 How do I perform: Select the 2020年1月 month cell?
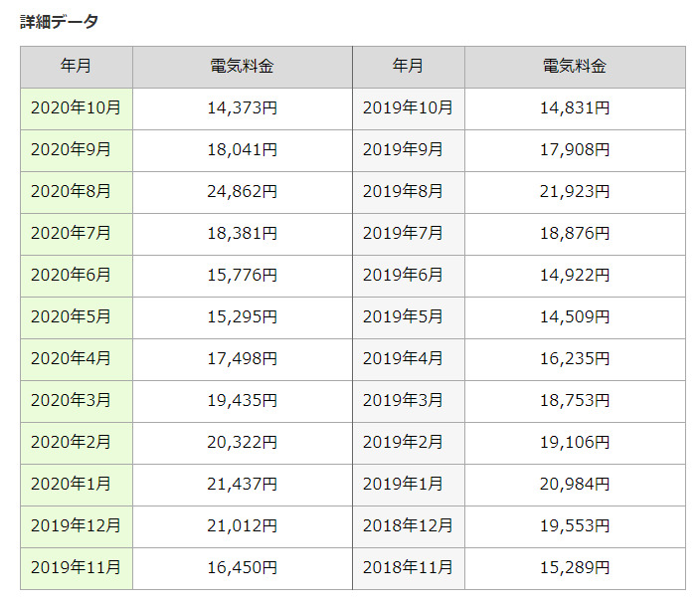click(72, 484)
